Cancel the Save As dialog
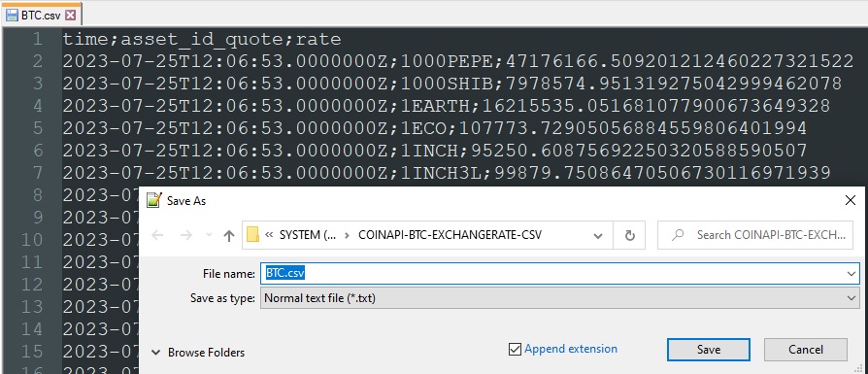Viewport: 868px width, 374px height. [x=806, y=350]
